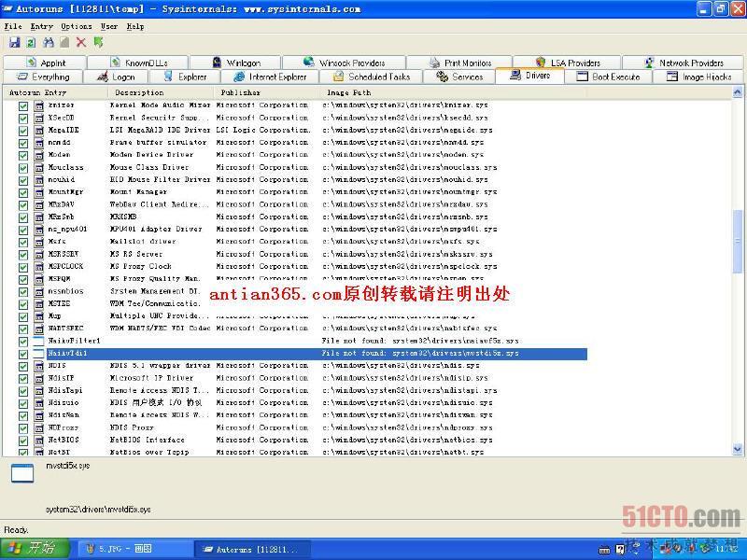Click the driver icon beside MSPQM
This screenshot has height=560, width=747.
click(x=39, y=279)
